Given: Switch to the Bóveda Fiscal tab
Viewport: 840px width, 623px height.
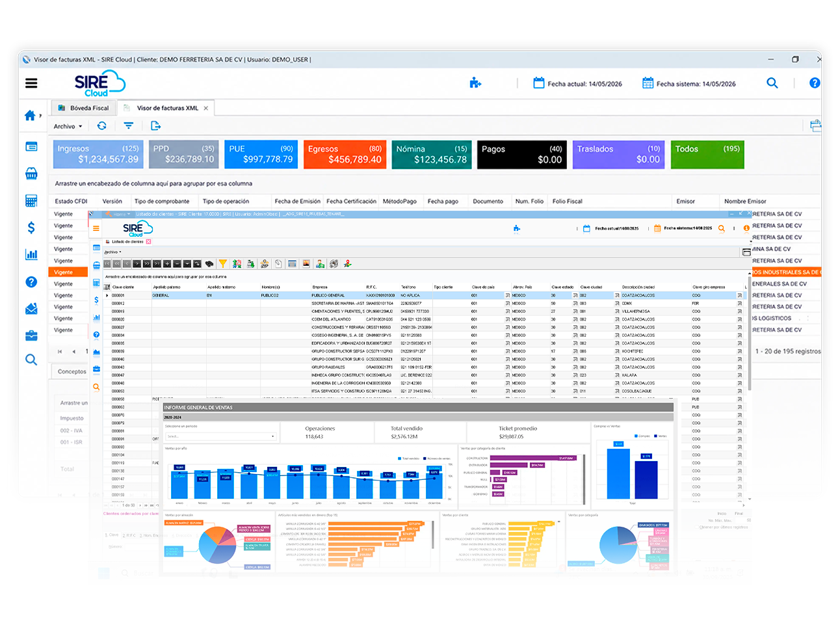Looking at the screenshot, I should 84,108.
